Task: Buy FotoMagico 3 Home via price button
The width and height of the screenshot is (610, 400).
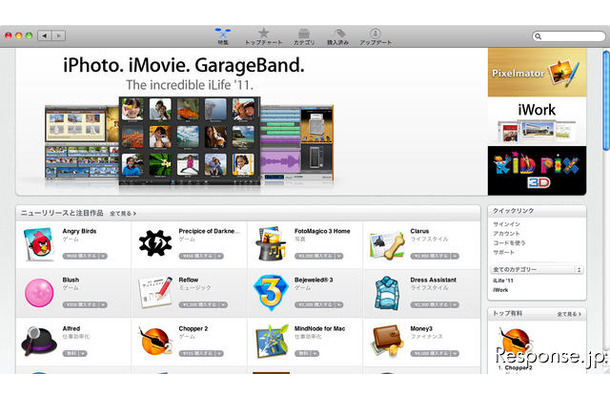Action: (x=319, y=256)
